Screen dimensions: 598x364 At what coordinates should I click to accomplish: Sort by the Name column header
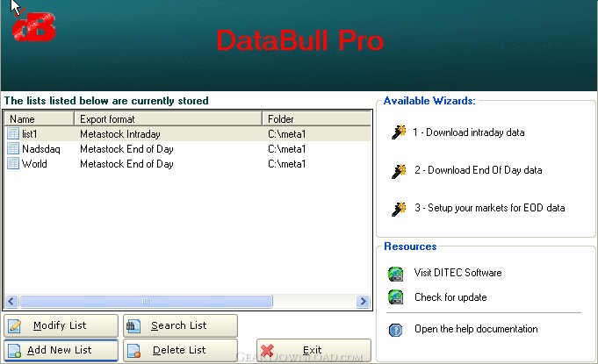tap(39, 118)
